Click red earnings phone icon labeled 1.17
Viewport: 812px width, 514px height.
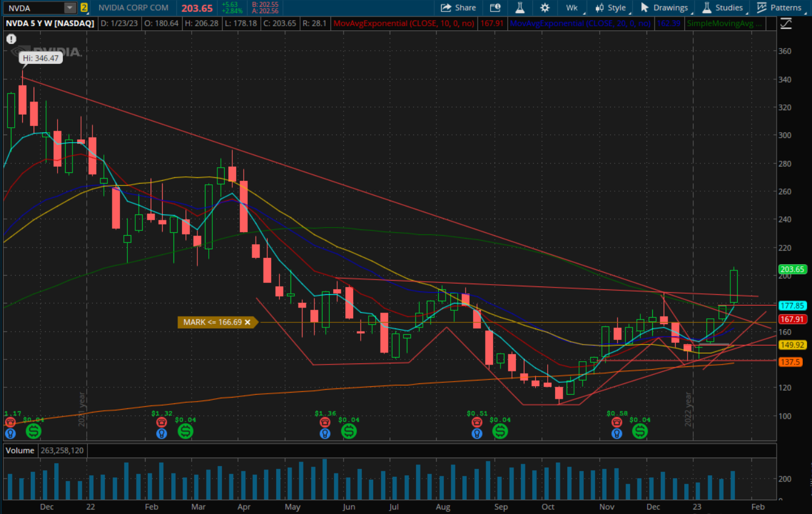(10, 422)
